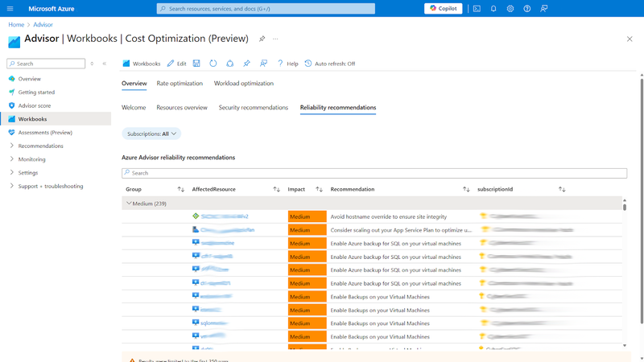
Task: Collapse the Medium (239) group
Action: (x=129, y=204)
